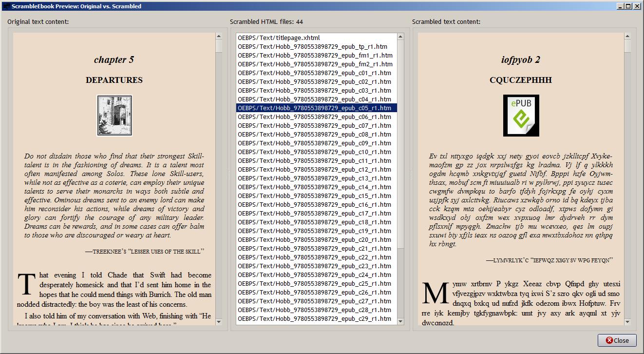Click the file list scrollbar thumb
This screenshot has height=354, width=644.
point(401,144)
